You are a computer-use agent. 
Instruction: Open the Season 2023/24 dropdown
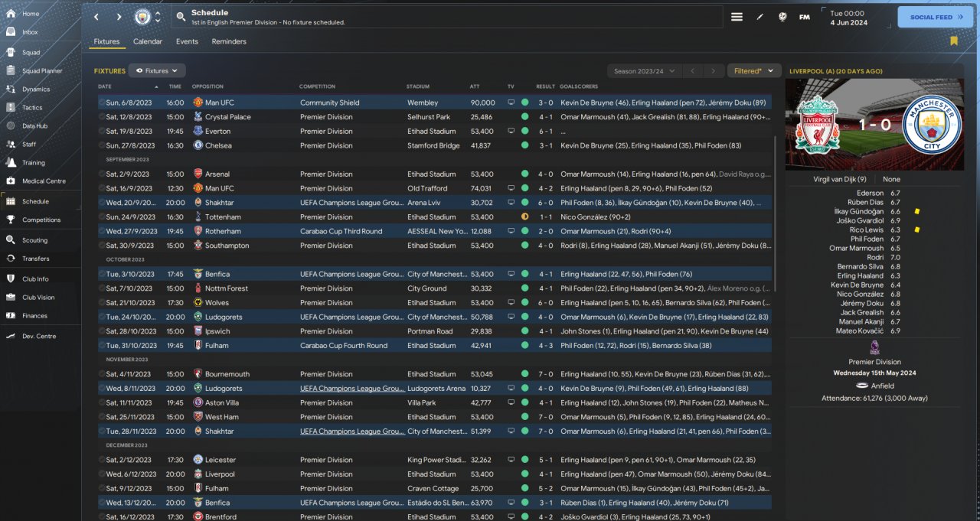pos(644,71)
